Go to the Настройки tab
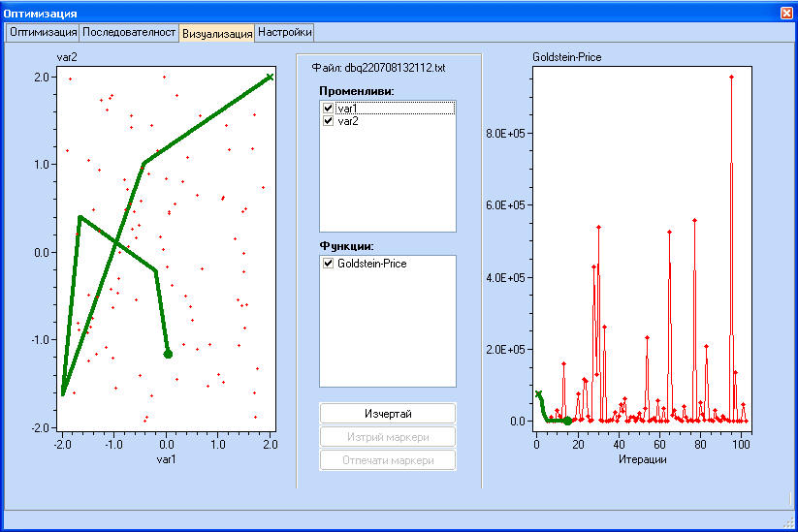Screen dimensions: 798x532 285,32
